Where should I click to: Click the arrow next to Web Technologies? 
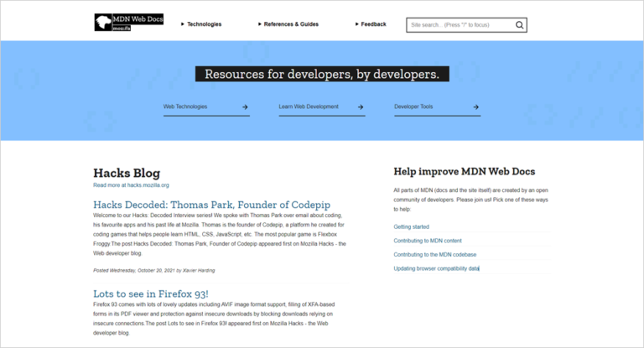(x=245, y=107)
